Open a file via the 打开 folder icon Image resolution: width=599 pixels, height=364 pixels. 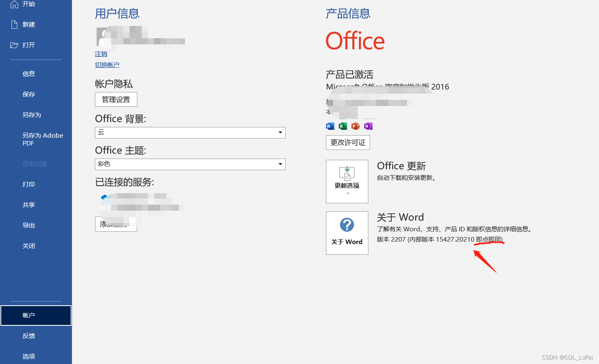14,45
